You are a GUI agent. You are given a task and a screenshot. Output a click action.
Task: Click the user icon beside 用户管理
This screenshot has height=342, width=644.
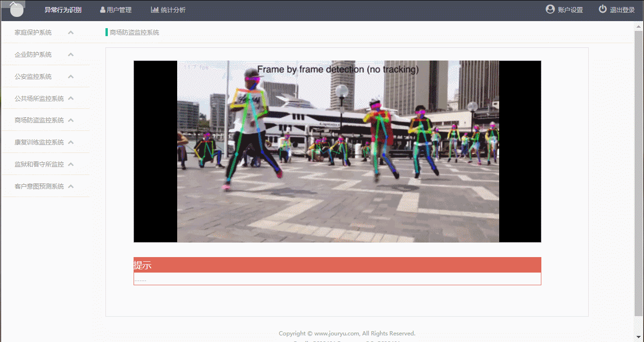[x=103, y=10]
